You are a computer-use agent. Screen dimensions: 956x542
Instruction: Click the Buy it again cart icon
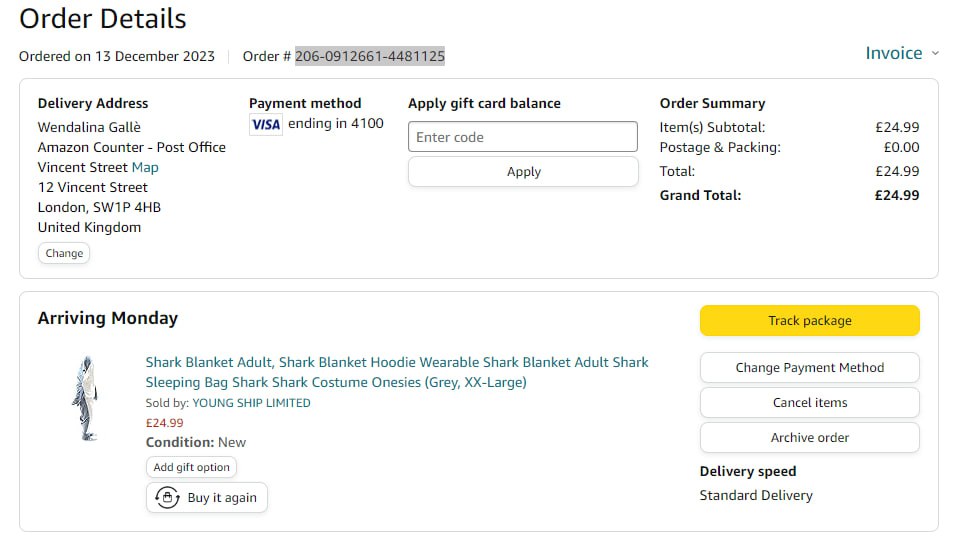[x=166, y=497]
